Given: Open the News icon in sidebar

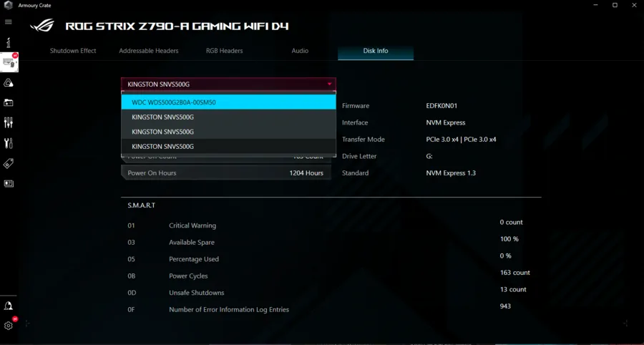Looking at the screenshot, I should (x=8, y=183).
